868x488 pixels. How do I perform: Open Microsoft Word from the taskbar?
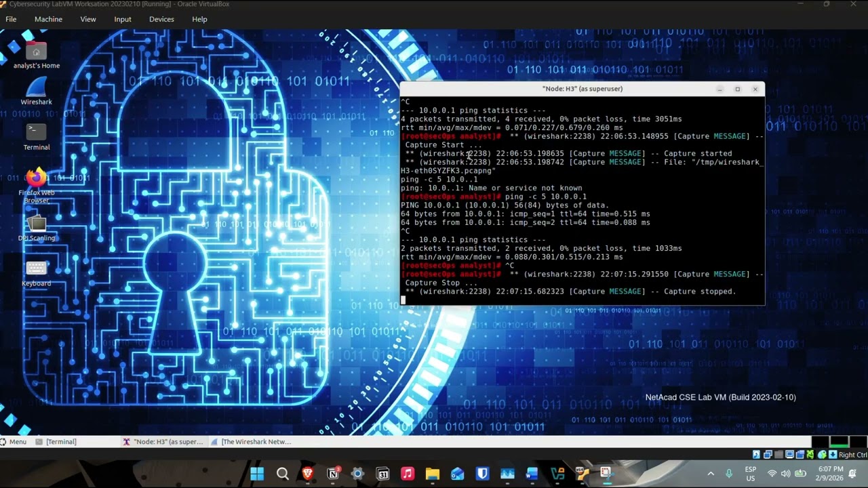[532, 474]
